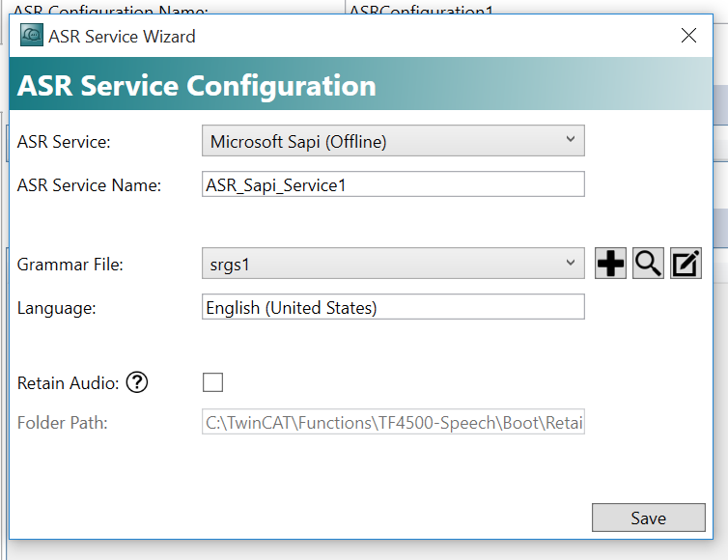Image resolution: width=728 pixels, height=560 pixels.
Task: Open the Grammar File dropdown showing srgs1
Action: click(393, 264)
